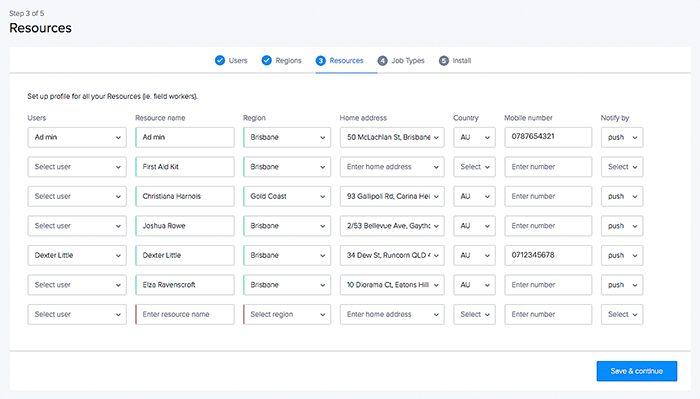Image resolution: width=700 pixels, height=399 pixels.
Task: Open push notify dropdown for Elza Ravenscroft
Action: [622, 284]
